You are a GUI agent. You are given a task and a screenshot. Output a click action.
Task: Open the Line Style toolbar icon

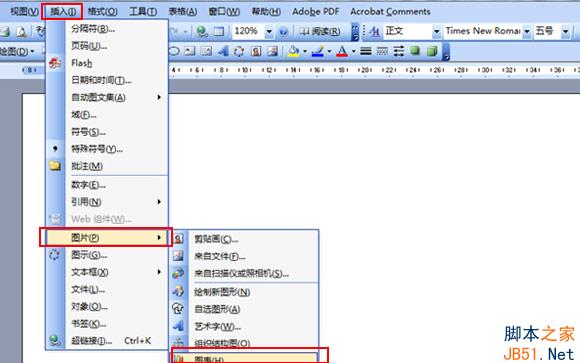click(366, 51)
